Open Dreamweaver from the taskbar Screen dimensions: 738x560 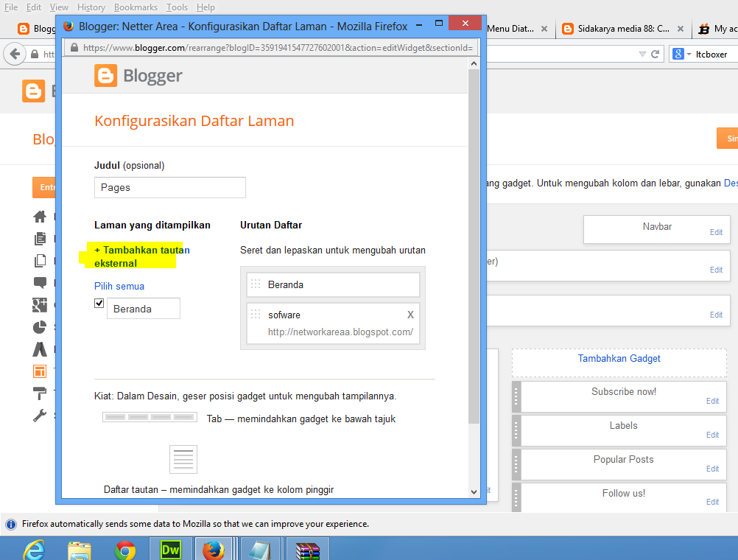click(x=170, y=550)
